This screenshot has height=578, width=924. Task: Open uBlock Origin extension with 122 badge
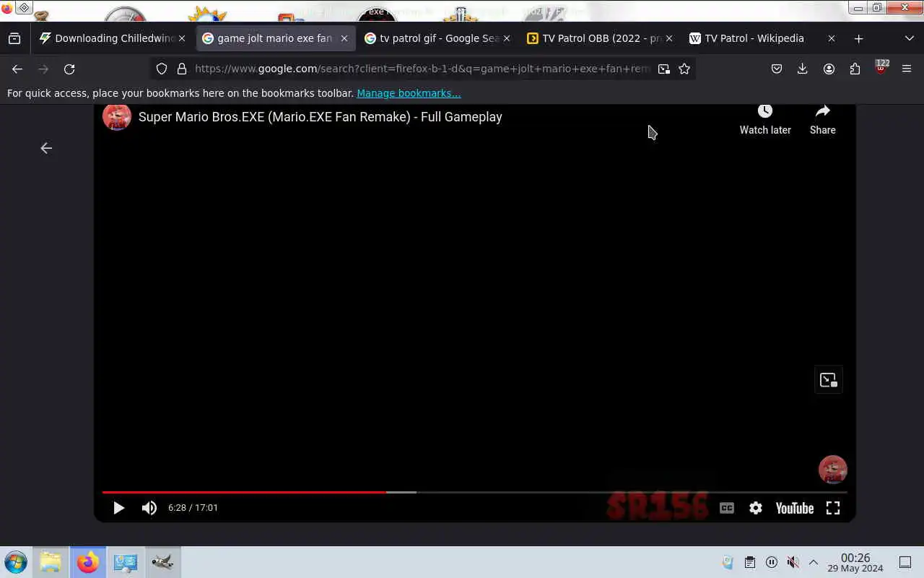881,68
